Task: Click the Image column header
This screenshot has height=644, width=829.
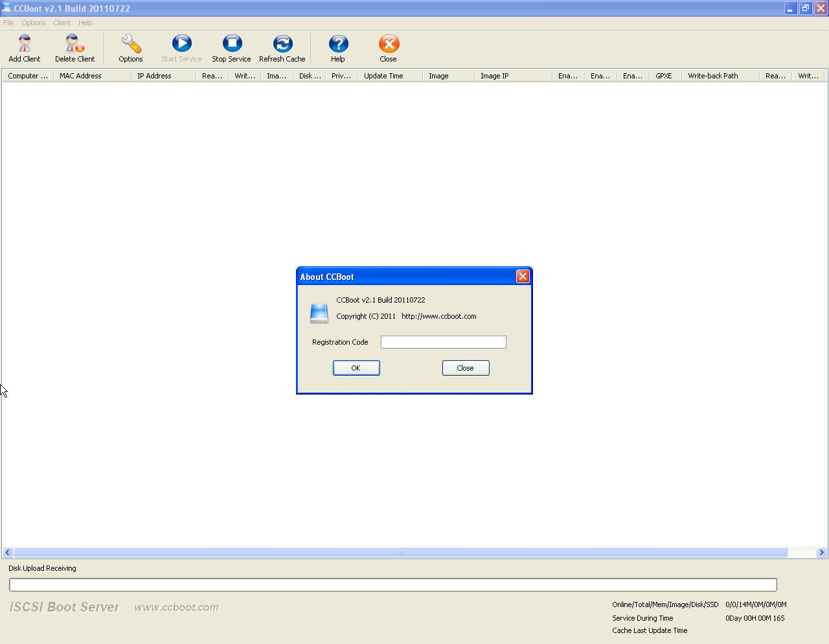Action: [x=449, y=76]
